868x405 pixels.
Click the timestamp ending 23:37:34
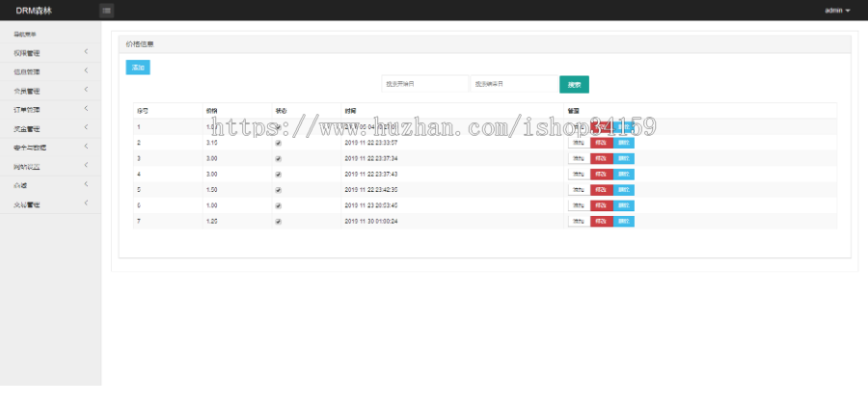click(371, 159)
